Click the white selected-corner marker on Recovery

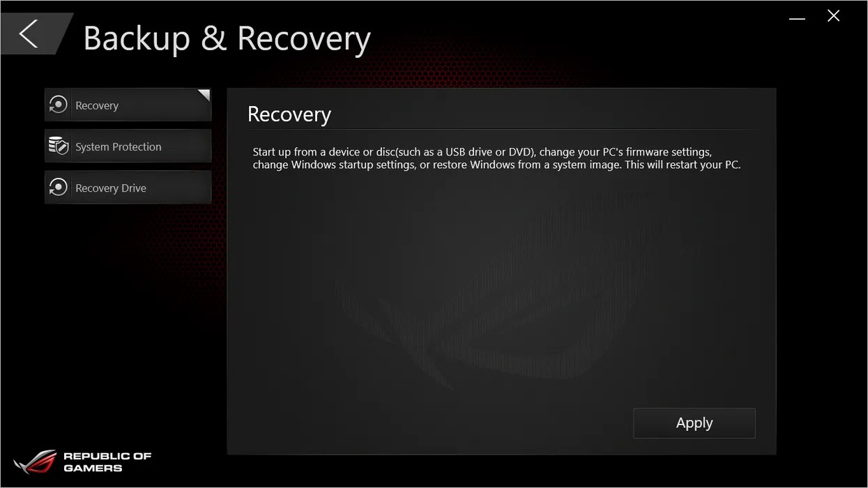pyautogui.click(x=204, y=95)
